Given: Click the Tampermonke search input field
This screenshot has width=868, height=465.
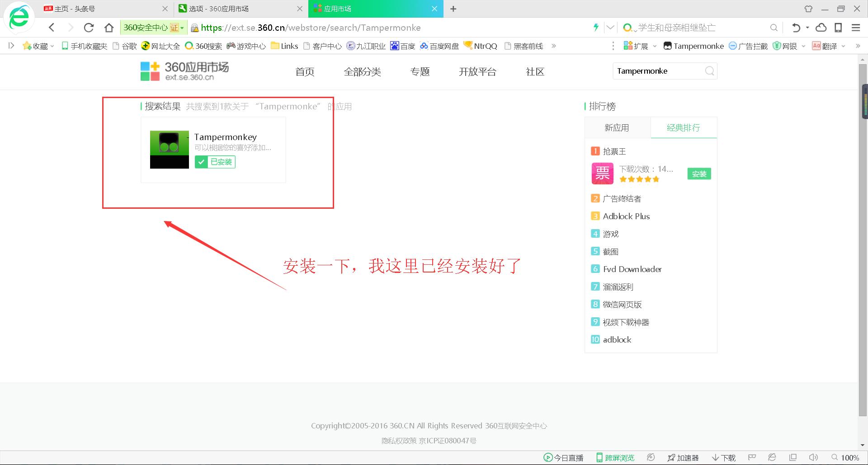Looking at the screenshot, I should point(656,71).
